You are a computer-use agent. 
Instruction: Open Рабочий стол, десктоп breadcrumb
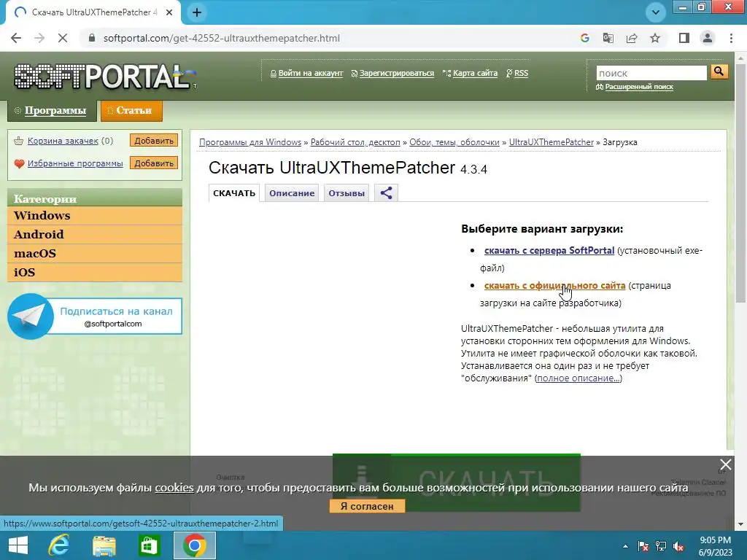[355, 142]
